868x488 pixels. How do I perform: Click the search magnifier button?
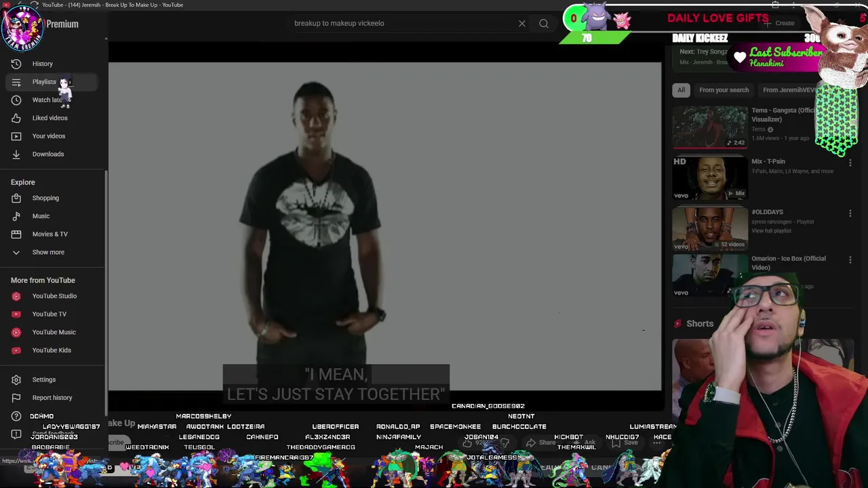[x=544, y=24]
